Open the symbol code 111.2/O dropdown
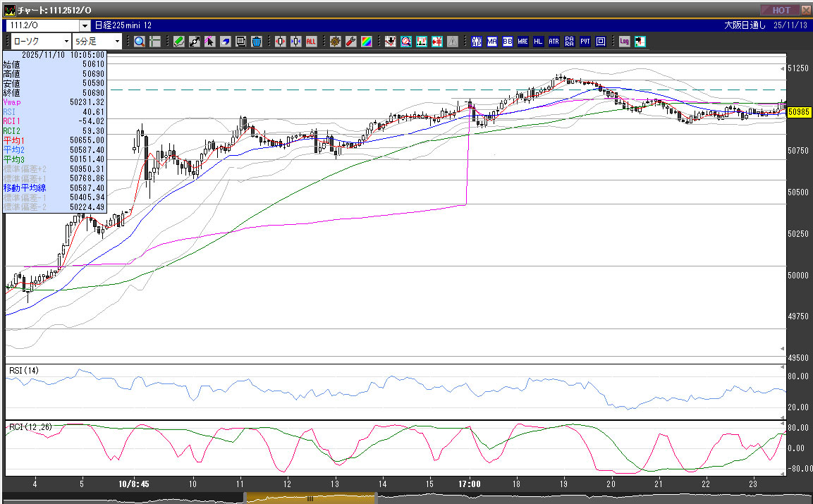 click(85, 25)
